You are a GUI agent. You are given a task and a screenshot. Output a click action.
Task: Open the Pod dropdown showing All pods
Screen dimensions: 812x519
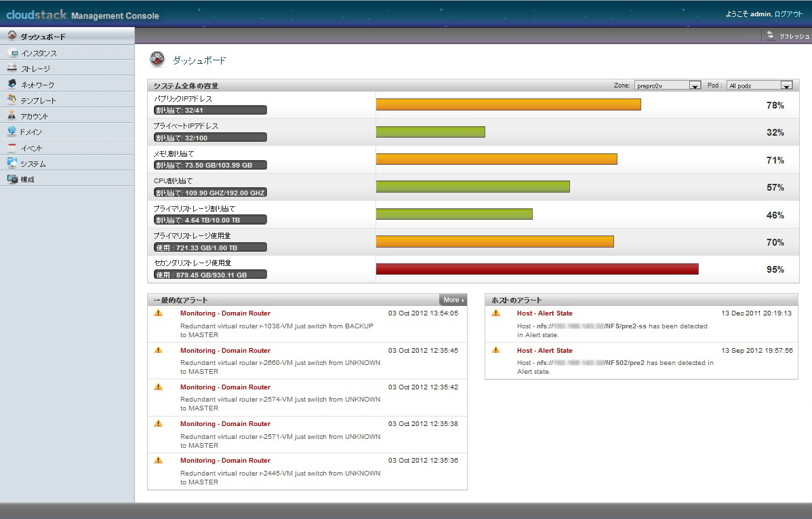coord(759,85)
